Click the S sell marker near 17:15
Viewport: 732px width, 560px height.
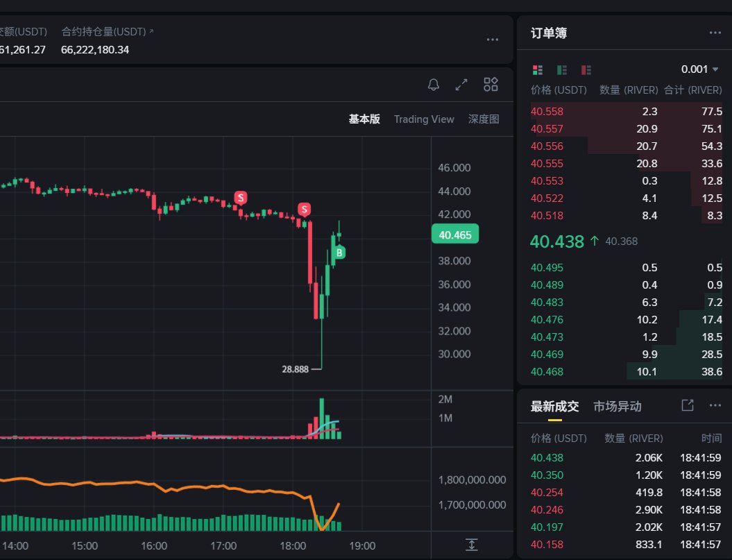pos(241,198)
